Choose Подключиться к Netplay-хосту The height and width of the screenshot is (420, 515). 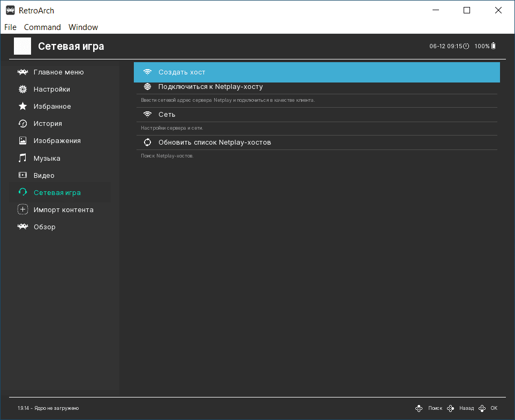click(x=316, y=87)
